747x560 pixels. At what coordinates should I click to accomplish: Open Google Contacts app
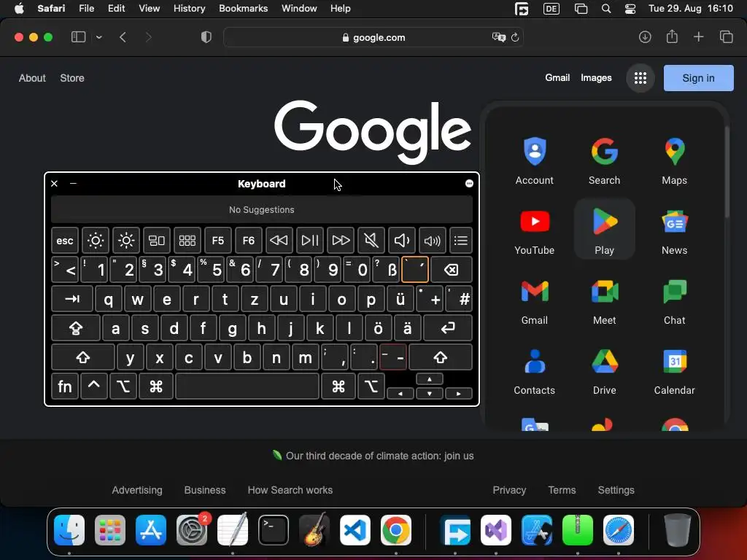tap(535, 370)
